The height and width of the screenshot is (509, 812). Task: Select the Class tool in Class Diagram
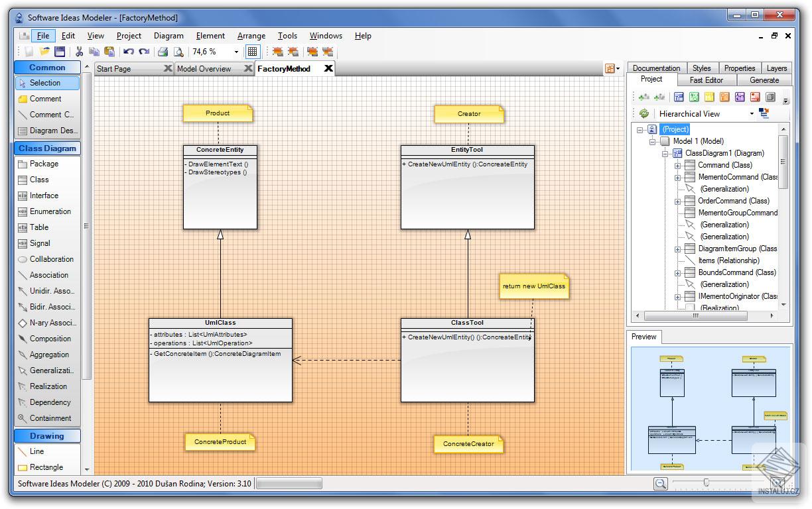(47, 180)
